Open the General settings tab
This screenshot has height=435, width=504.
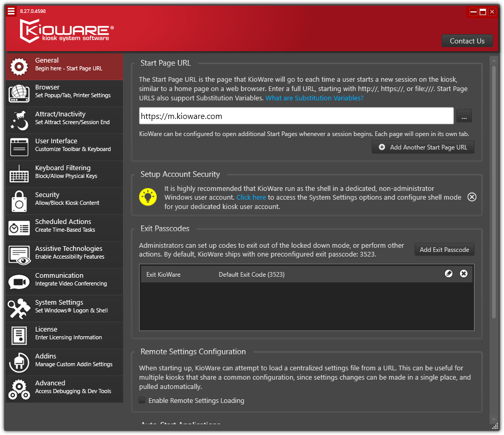pos(64,67)
